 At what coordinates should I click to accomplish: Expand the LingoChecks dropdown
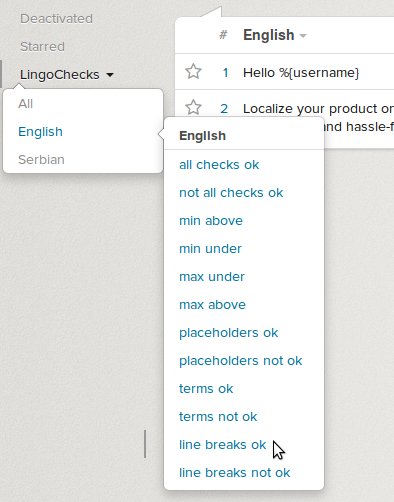click(67, 75)
